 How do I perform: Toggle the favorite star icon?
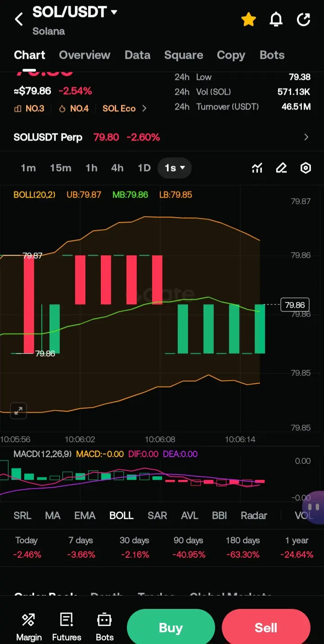[x=248, y=19]
